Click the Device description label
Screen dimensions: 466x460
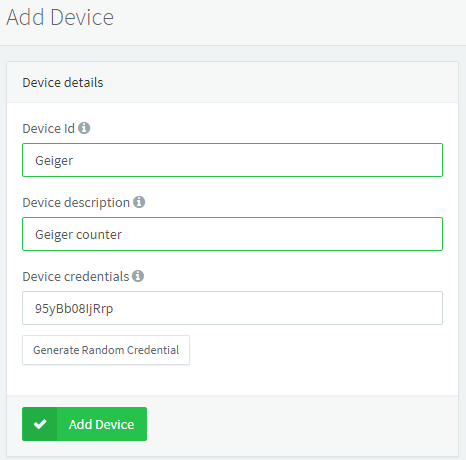[x=76, y=203]
